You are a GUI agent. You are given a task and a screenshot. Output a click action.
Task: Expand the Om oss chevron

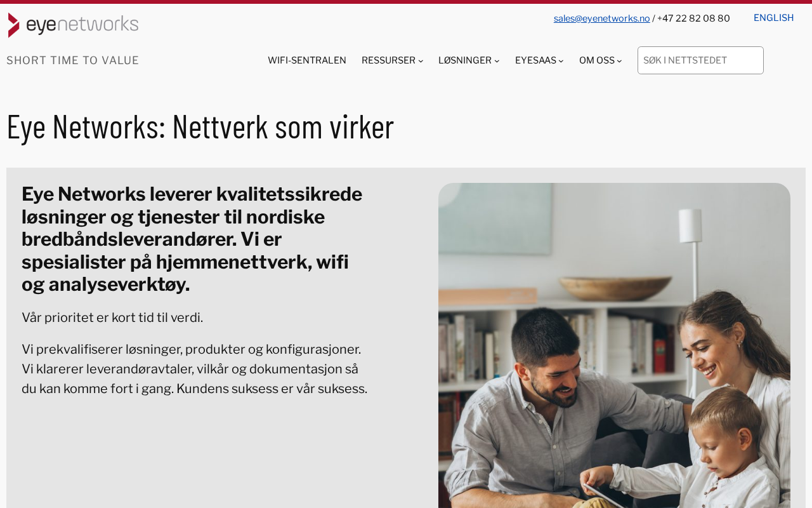(x=619, y=61)
